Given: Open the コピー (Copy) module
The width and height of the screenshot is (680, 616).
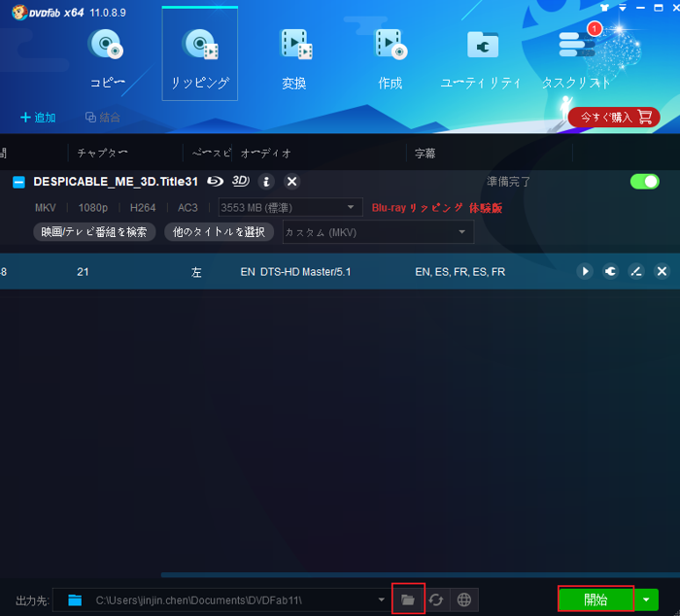Looking at the screenshot, I should tap(107, 58).
